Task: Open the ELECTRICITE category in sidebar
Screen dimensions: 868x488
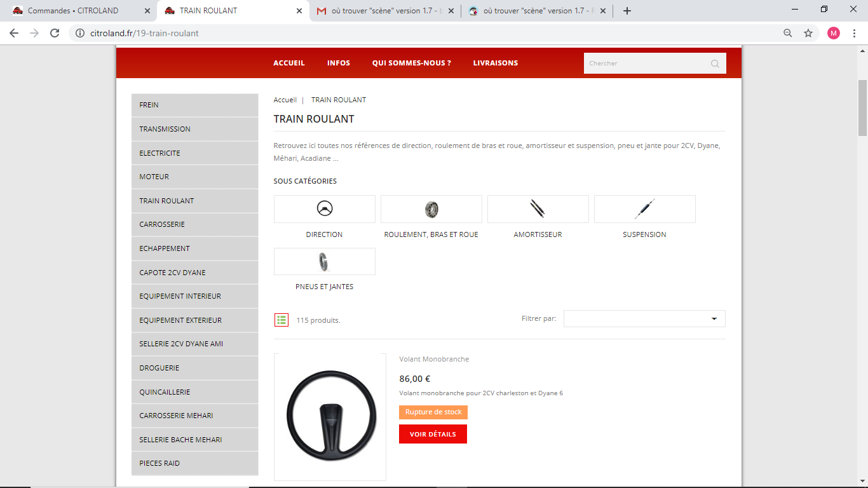Action: click(195, 153)
